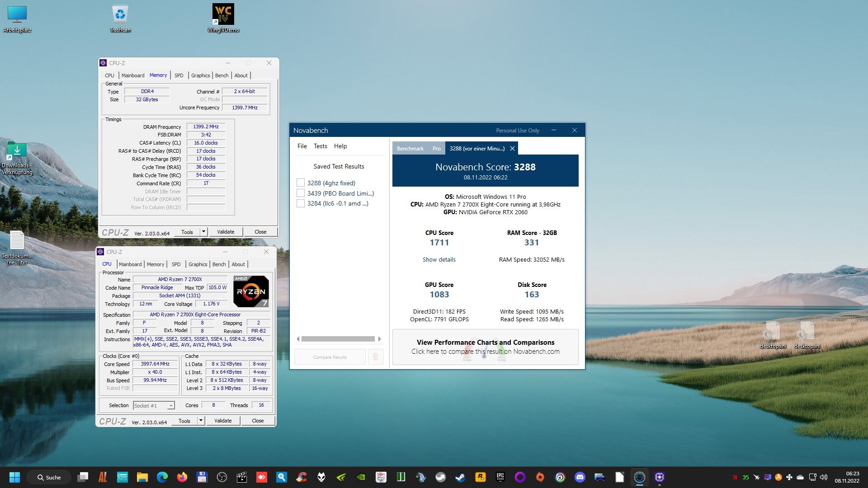Open Ubisoft Connect from the taskbar
This screenshot has height=488, width=868.
pyautogui.click(x=560, y=477)
